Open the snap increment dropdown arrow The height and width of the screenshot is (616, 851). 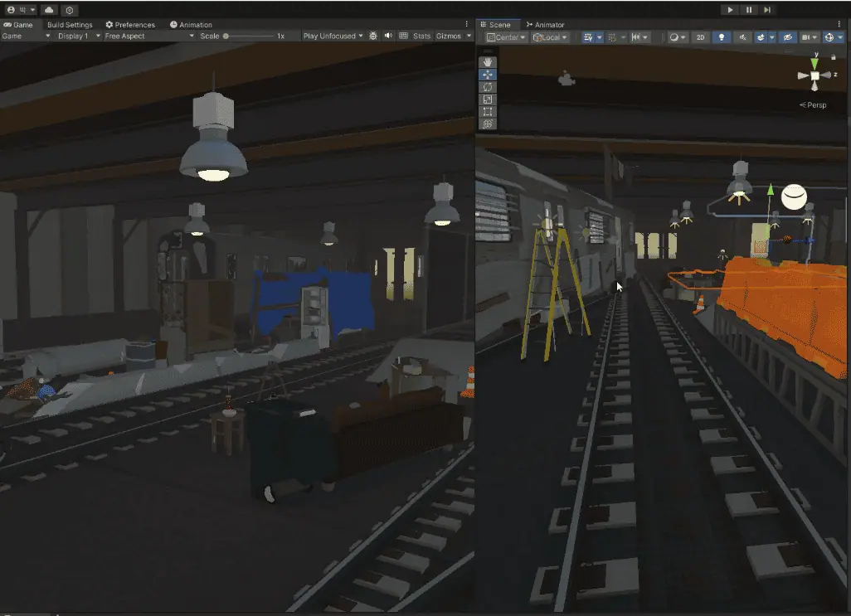(623, 37)
